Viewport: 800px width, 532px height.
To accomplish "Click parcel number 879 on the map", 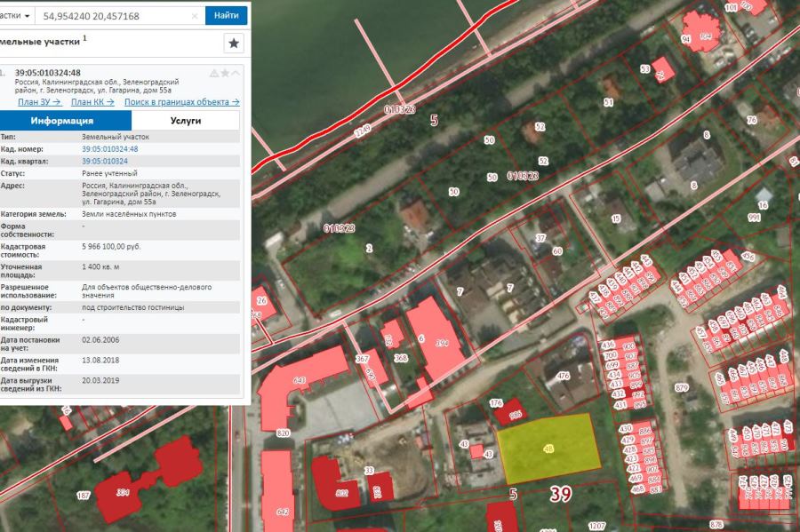I will click(682, 388).
